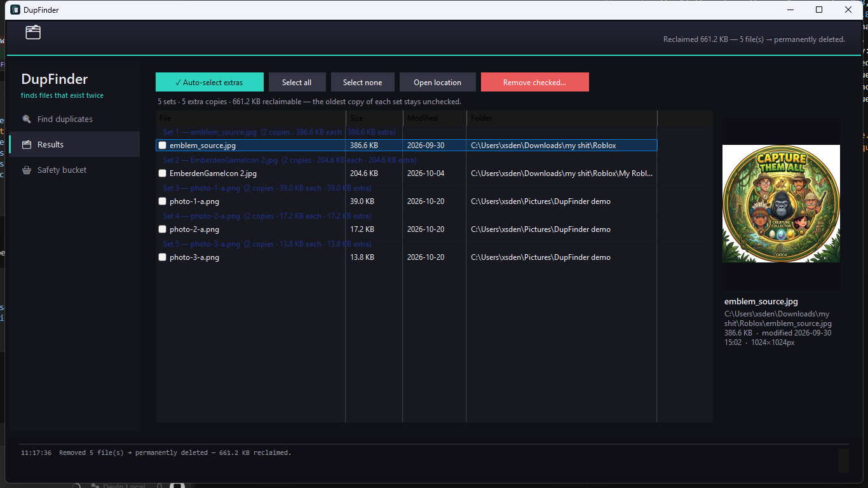Viewport: 868px width, 488px height.
Task: Mark the photo-3-a.png checkbox
Action: [x=163, y=257]
